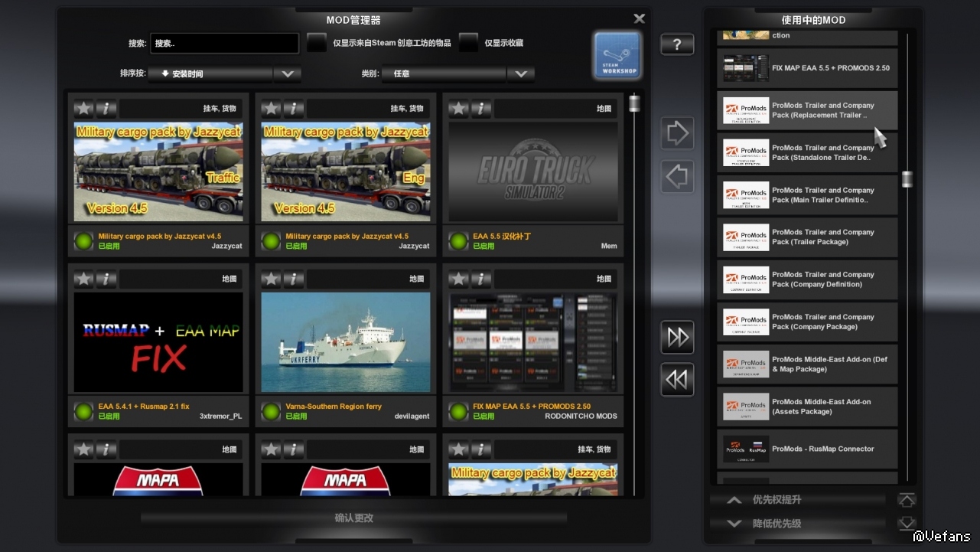Select ProMods Pack (Trailer Package) entry
This screenshot has width=980, height=552.
click(807, 237)
